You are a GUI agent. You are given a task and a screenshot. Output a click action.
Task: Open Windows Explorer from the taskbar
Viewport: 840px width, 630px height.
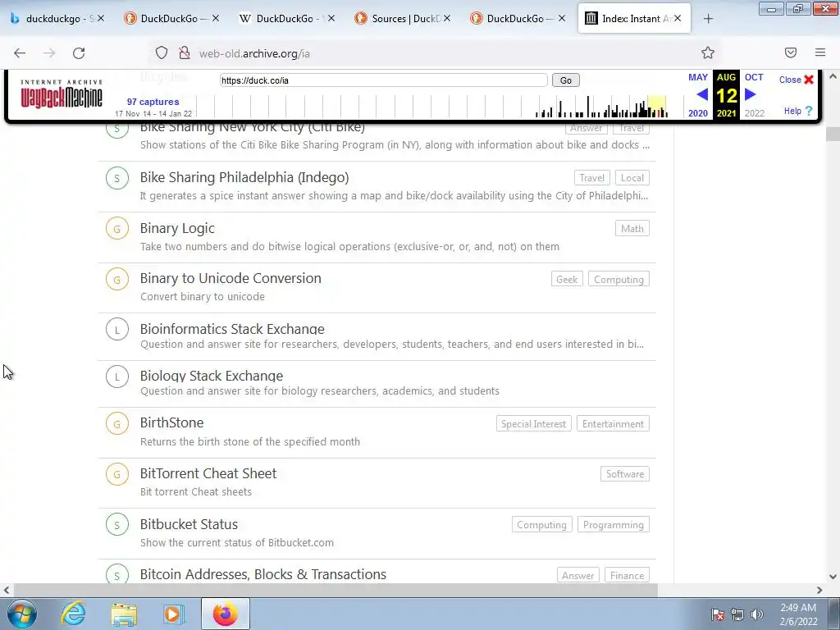click(x=124, y=614)
